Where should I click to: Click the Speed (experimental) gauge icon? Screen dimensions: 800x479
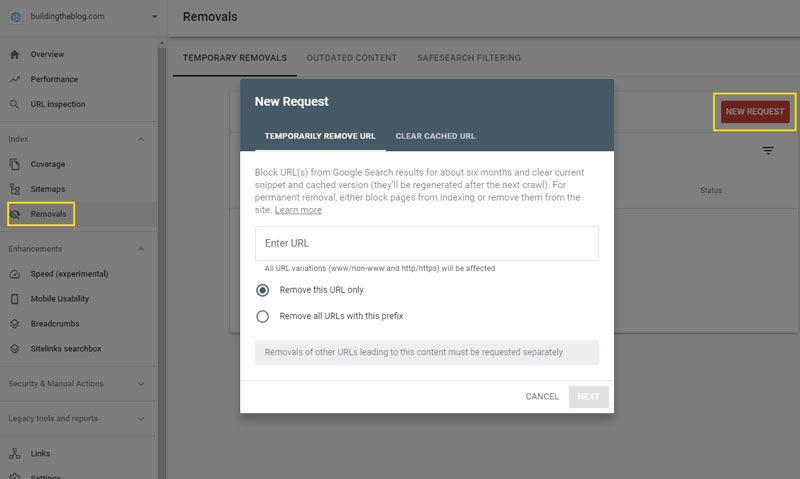(x=14, y=274)
